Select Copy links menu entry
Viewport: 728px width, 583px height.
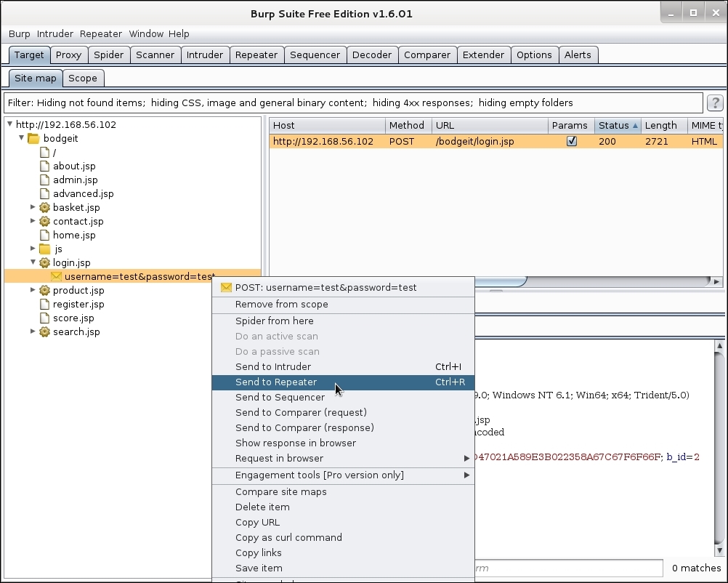(x=343, y=552)
